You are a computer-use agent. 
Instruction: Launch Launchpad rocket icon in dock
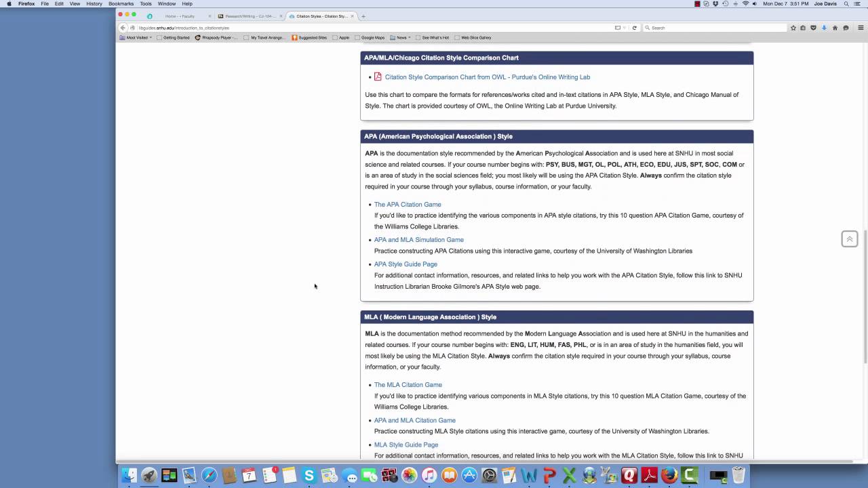coord(149,476)
